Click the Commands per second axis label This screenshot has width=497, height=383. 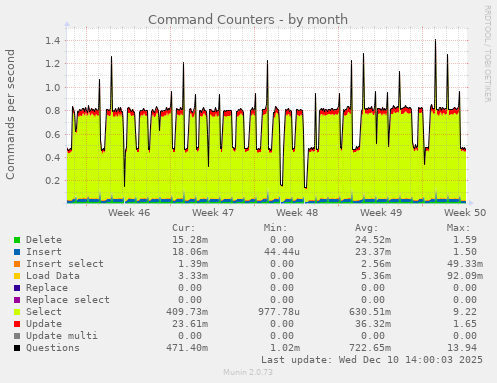pos(10,114)
